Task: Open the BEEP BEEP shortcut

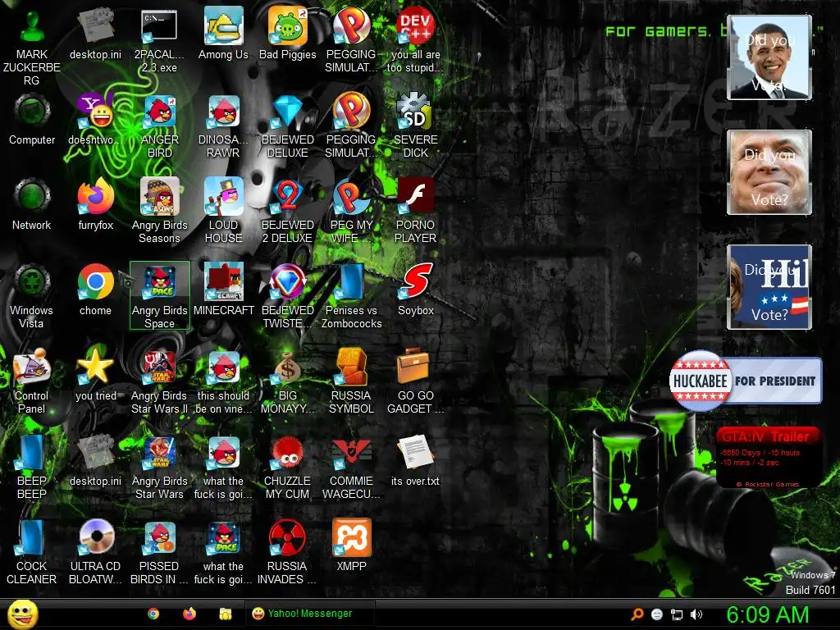Action: 32,467
